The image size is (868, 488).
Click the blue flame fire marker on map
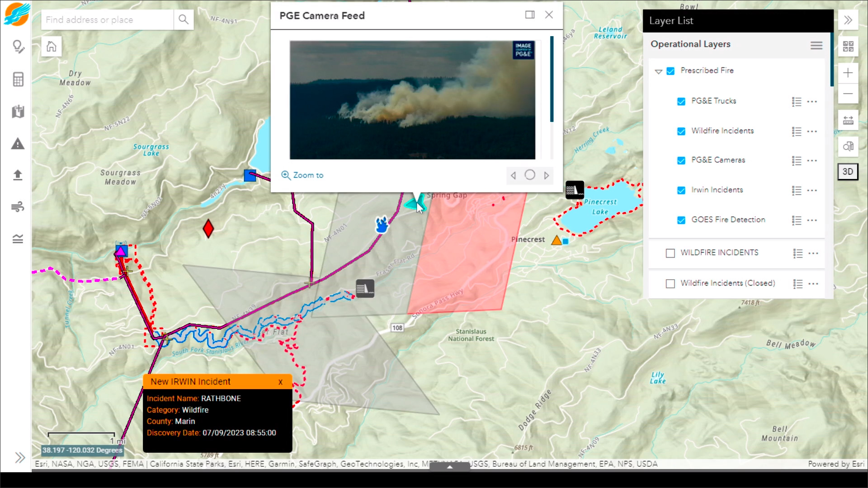pyautogui.click(x=382, y=224)
